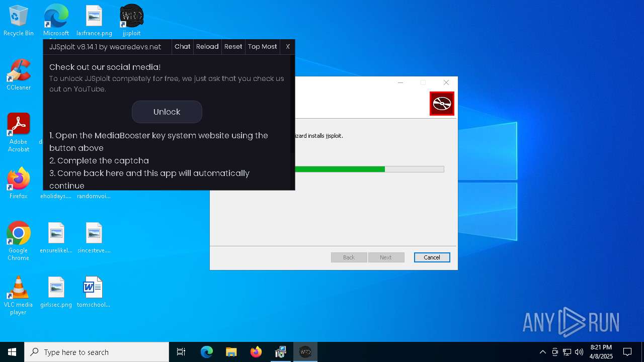
Task: Open the Recycle Bin desktop icon
Action: pyautogui.click(x=19, y=21)
